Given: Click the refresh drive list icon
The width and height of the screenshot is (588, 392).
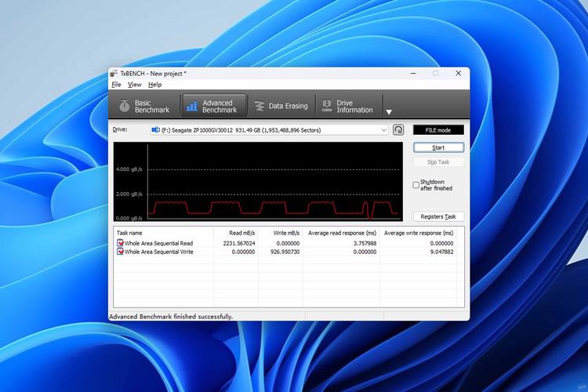Looking at the screenshot, I should 398,130.
